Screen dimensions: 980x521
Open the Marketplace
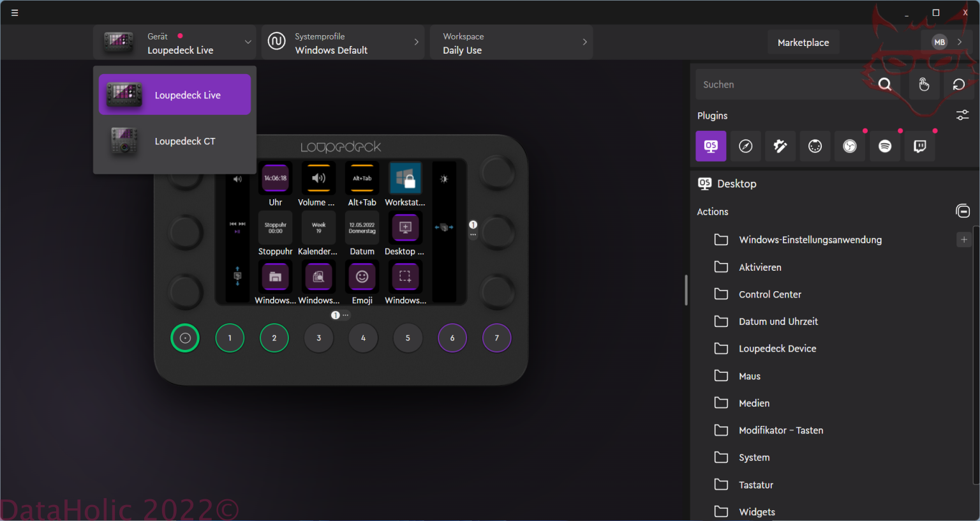click(803, 43)
